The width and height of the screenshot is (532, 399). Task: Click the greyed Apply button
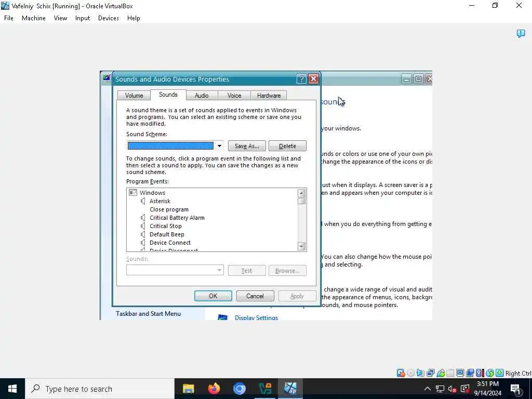297,296
